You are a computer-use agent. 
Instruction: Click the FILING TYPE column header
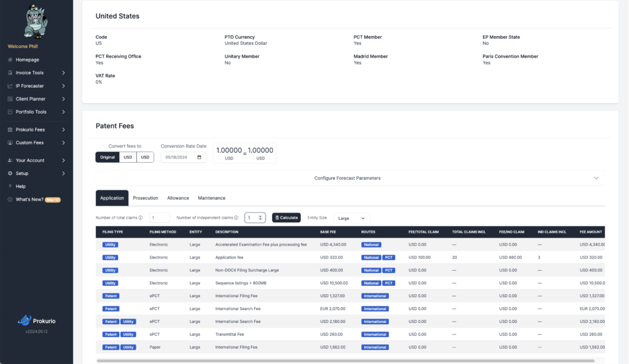pos(113,231)
